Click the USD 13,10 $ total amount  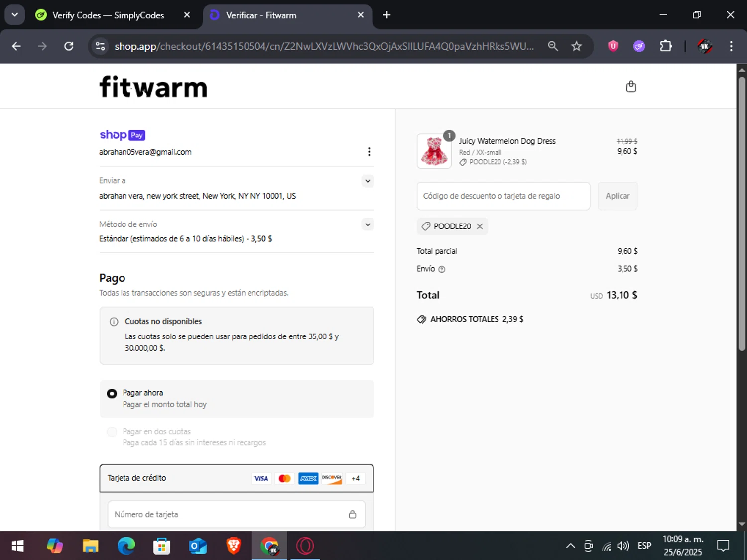coord(614,295)
